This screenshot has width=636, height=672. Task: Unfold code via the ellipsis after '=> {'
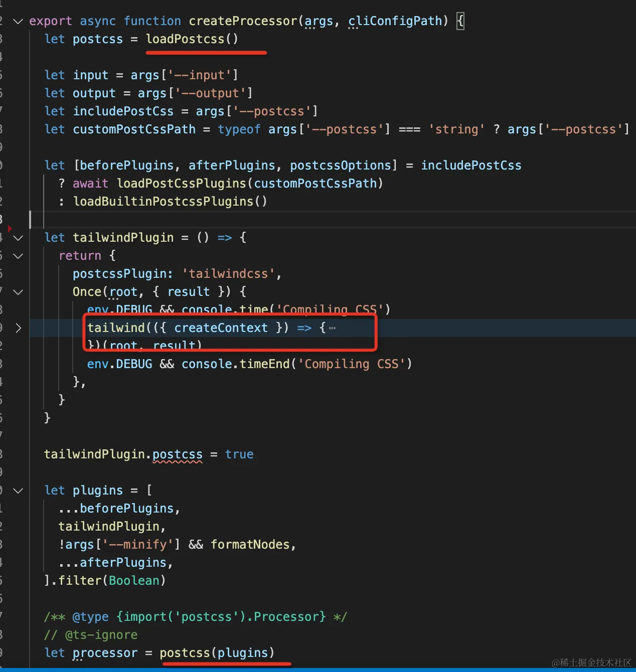click(333, 328)
